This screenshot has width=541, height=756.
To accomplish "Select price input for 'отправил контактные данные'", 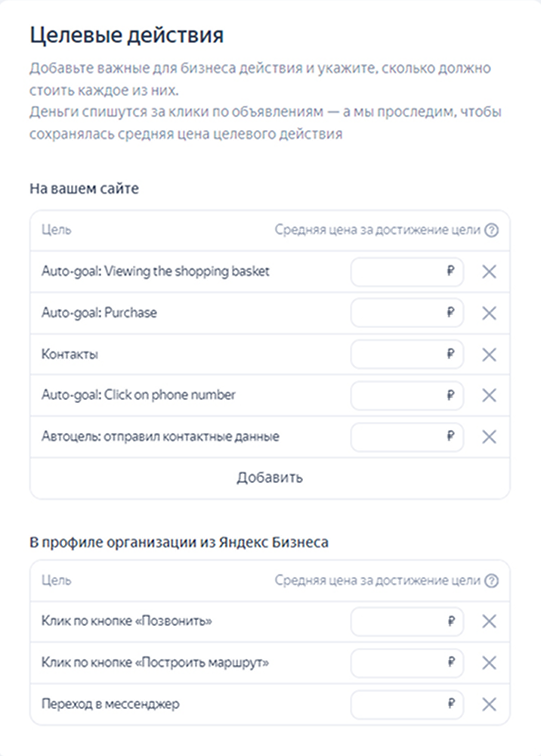I will click(x=407, y=437).
